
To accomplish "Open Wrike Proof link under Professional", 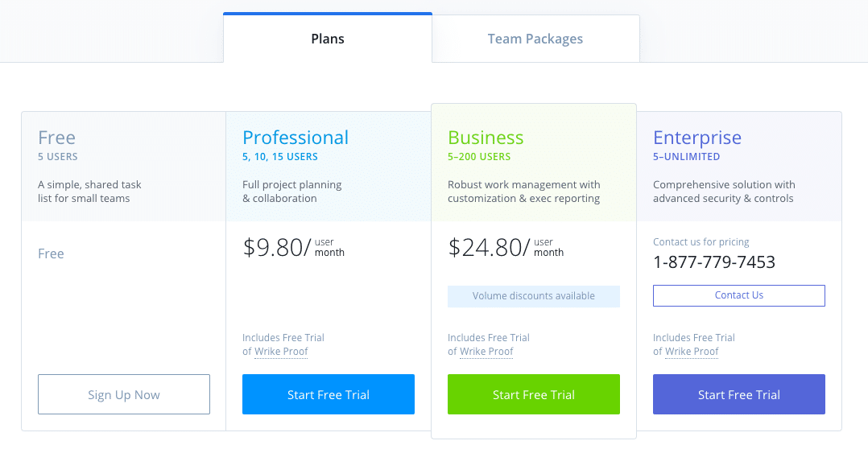I will click(x=281, y=352).
